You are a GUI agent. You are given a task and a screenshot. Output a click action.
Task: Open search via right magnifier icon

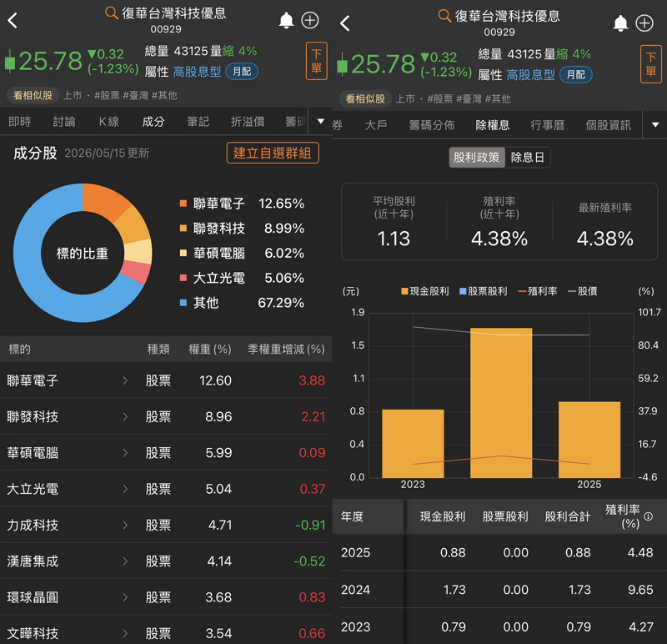click(x=444, y=16)
